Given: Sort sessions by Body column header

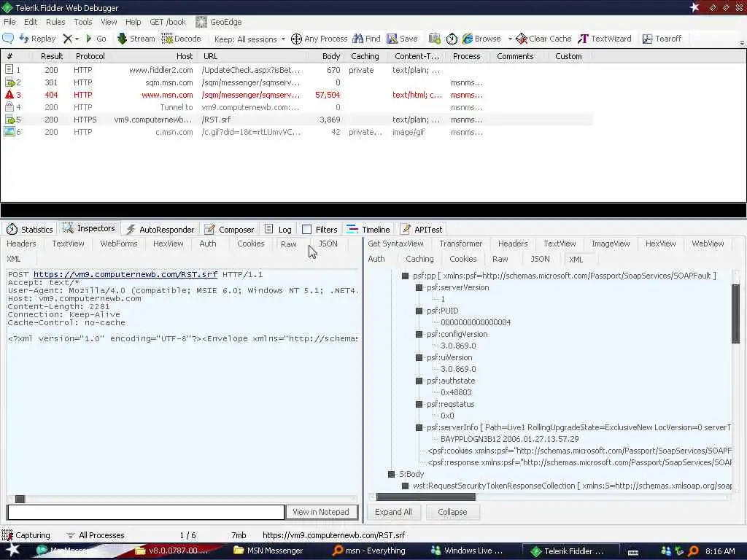Looking at the screenshot, I should 330,56.
